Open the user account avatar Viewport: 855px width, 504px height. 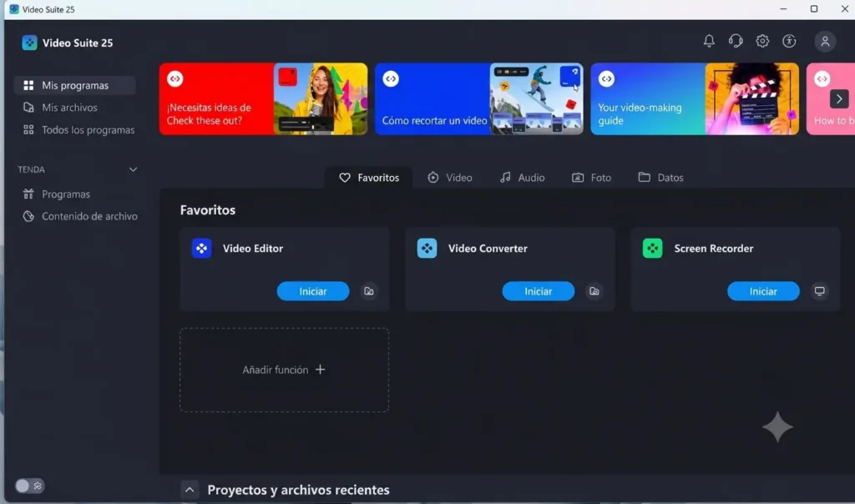tap(825, 42)
